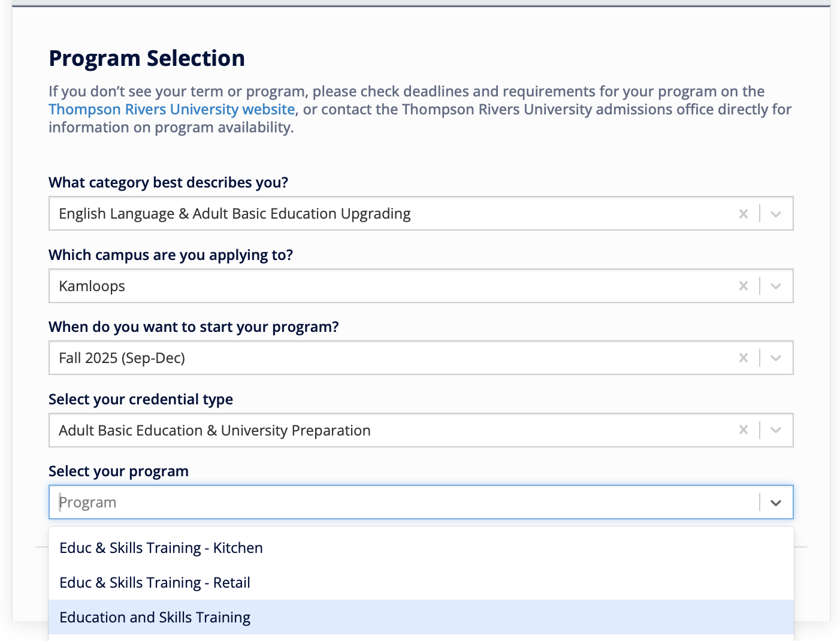Click into the Program search input field
Screen dimensions: 840x641
click(359, 503)
